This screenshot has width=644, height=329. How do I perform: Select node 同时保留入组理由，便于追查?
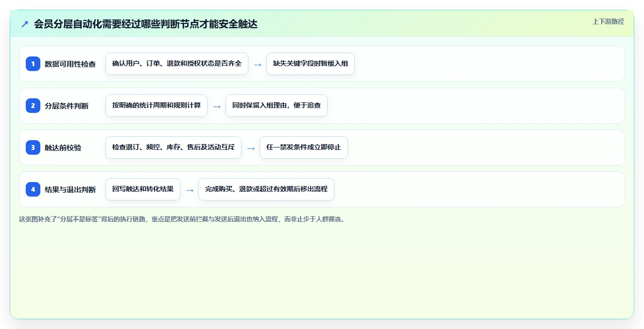[277, 106]
